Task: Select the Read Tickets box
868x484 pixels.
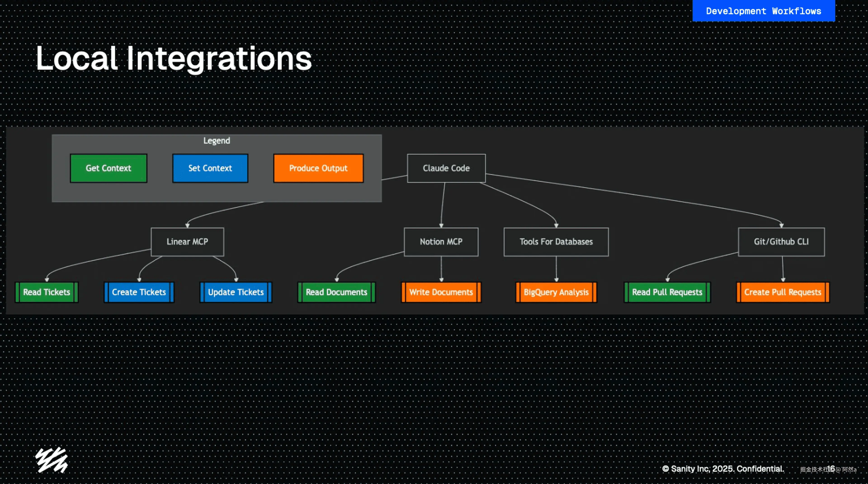Action: [47, 292]
